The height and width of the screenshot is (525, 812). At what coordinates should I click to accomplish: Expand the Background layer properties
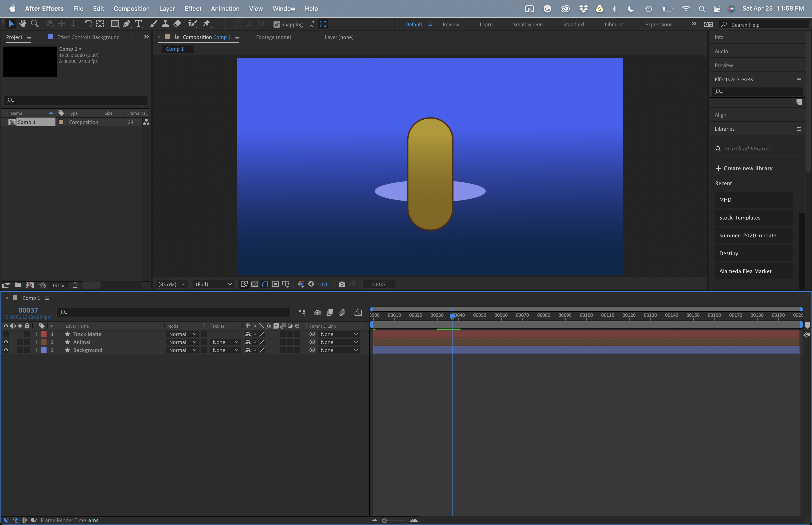pos(36,350)
